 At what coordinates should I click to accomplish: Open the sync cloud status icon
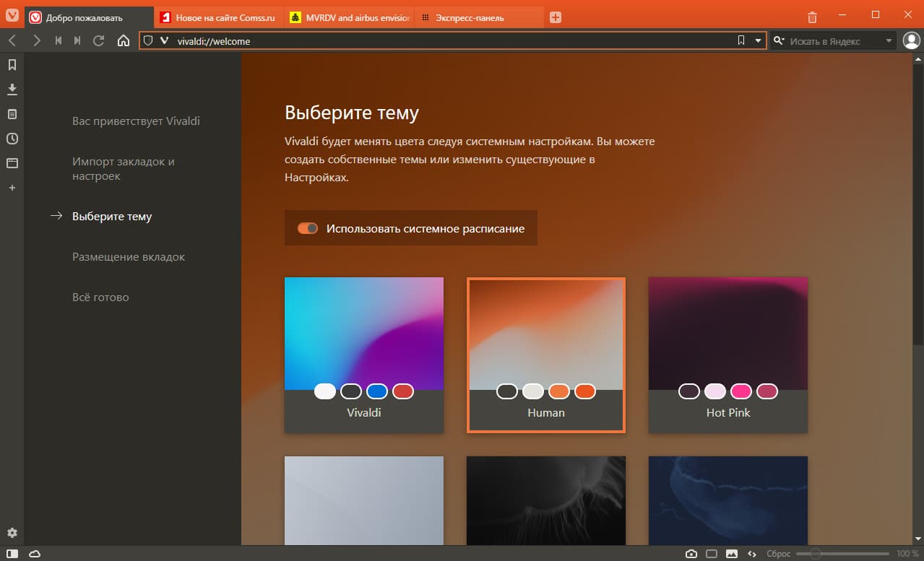pos(35,554)
